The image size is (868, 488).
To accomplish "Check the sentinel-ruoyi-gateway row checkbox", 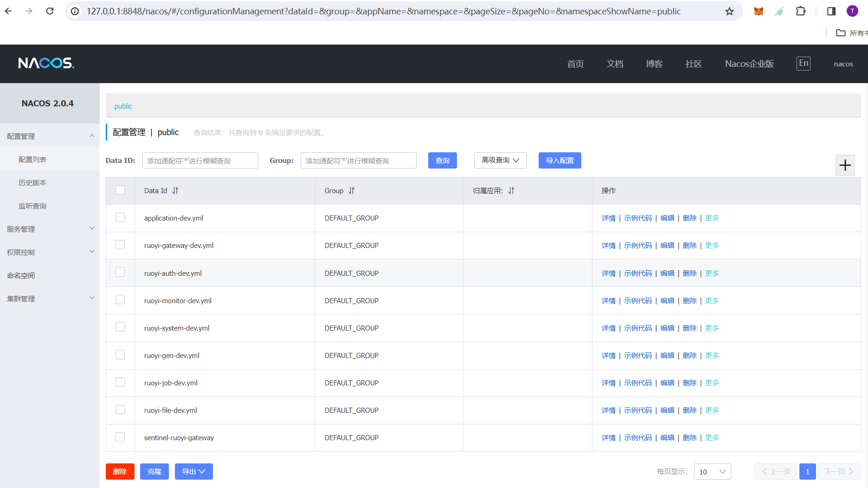I will click(x=120, y=437).
